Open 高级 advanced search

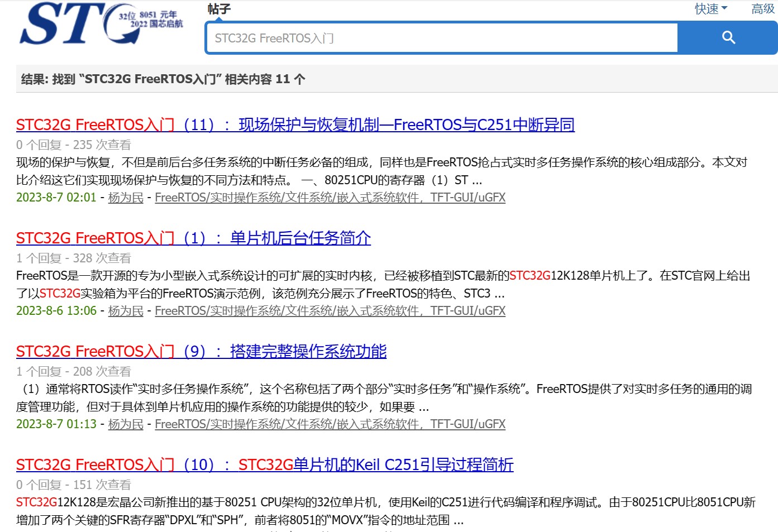763,9
